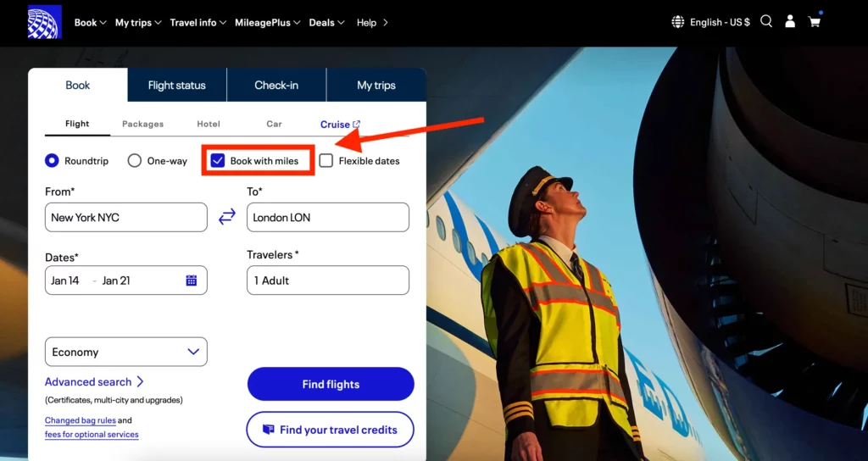
Task: Open the Travelers 1 Adult selector
Action: pyautogui.click(x=327, y=280)
